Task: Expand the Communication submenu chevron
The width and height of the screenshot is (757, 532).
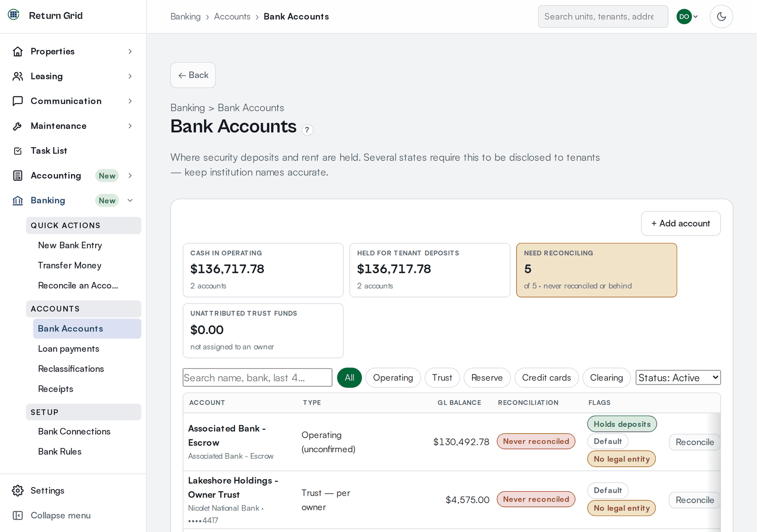Action: click(130, 101)
